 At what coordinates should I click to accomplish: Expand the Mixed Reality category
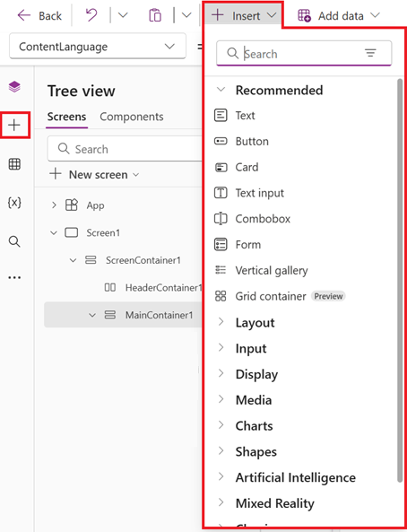[x=221, y=502]
